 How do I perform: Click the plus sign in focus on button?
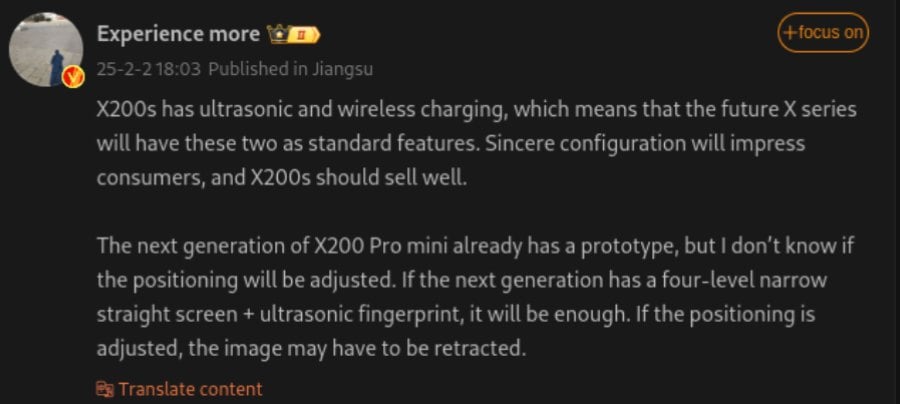790,32
